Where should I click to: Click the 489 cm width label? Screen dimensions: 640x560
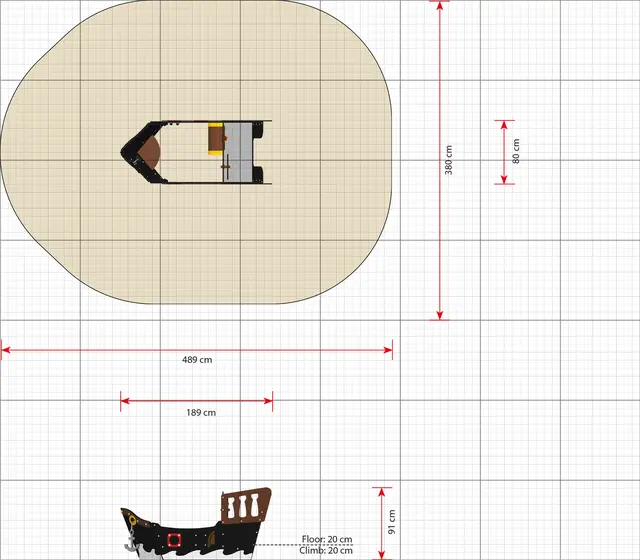[x=196, y=359]
